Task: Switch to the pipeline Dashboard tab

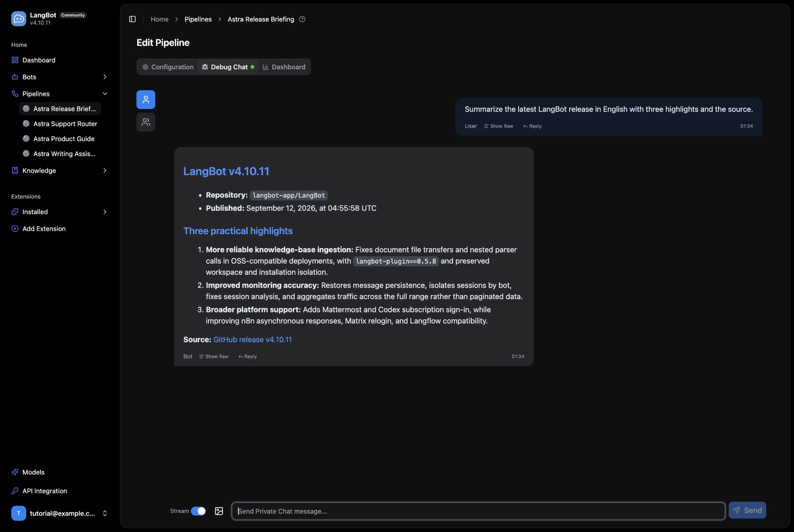Action: (x=284, y=67)
